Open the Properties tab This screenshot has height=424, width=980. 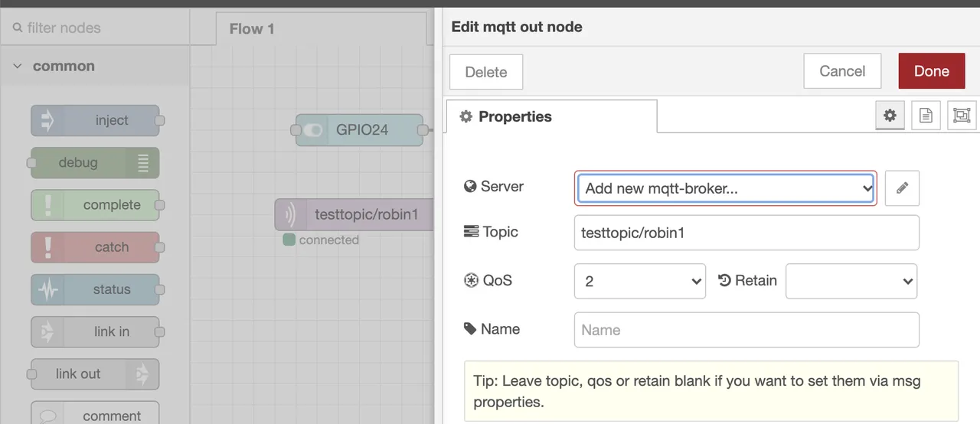click(551, 116)
